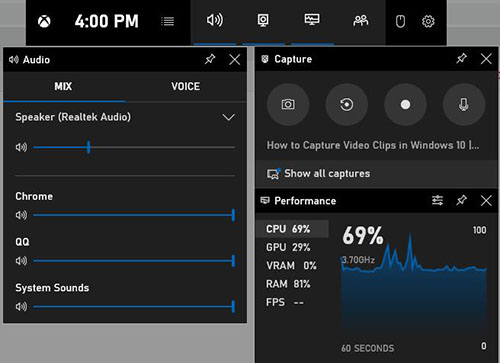This screenshot has width=500, height=363.
Task: Mute the Speaker master volume
Action: [21, 147]
